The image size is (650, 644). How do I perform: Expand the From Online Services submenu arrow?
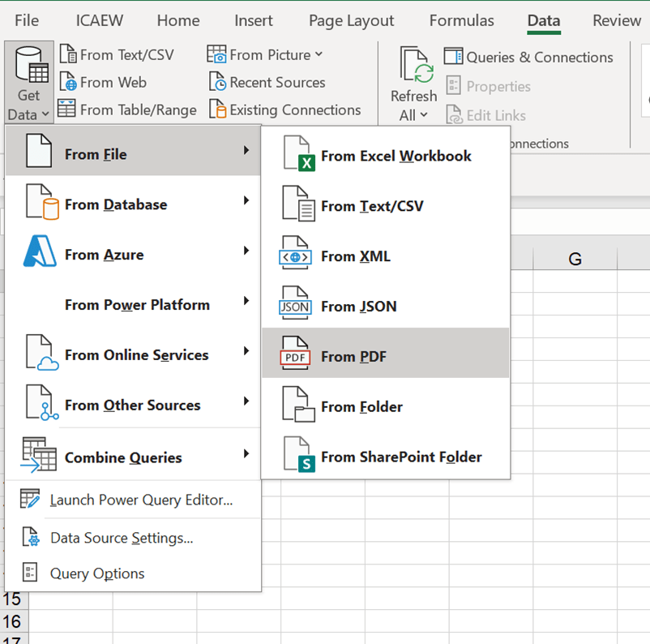(x=246, y=350)
